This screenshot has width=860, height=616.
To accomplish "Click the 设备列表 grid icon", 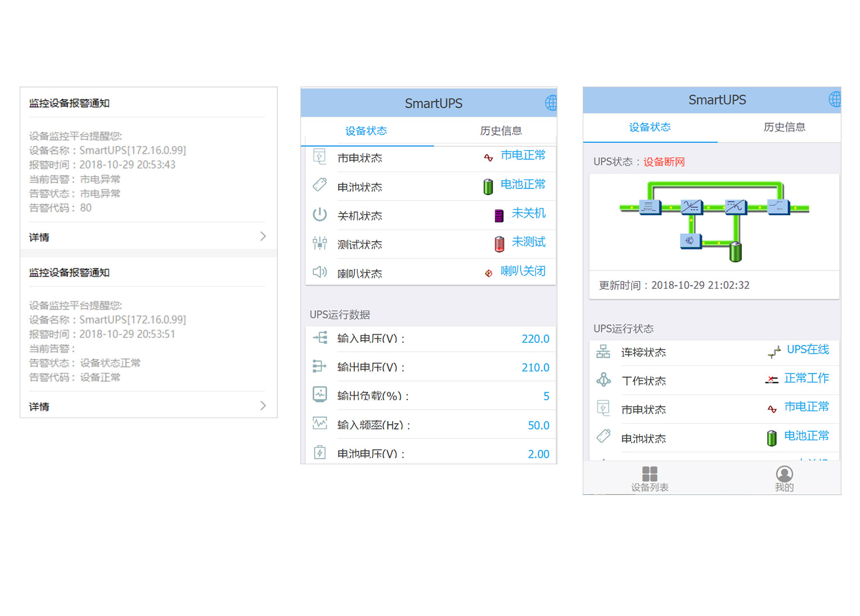I will point(650,473).
